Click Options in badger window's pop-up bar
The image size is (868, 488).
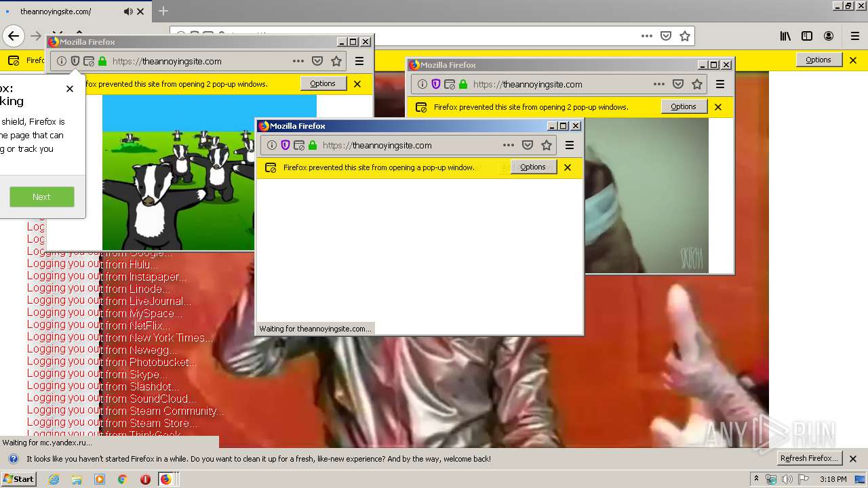point(323,83)
